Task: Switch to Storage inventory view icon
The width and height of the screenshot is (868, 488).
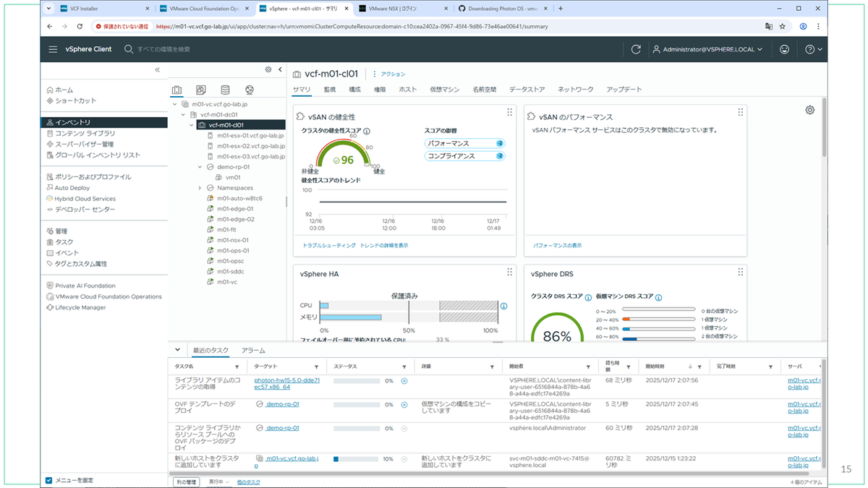Action: 225,90
